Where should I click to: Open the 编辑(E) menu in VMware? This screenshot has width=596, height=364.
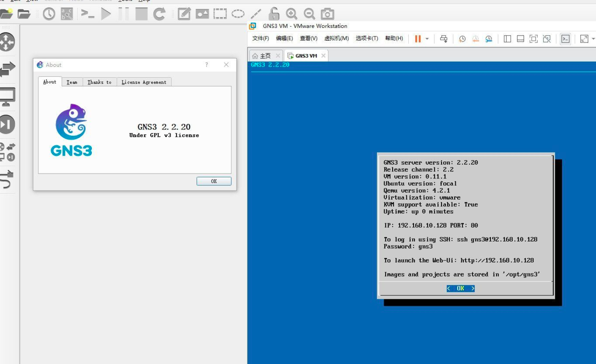pos(284,38)
